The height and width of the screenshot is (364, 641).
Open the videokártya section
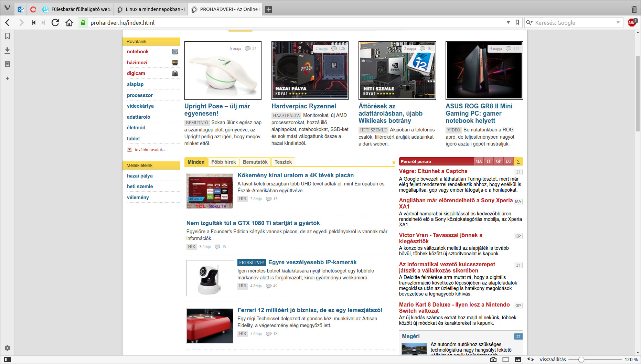tap(140, 106)
